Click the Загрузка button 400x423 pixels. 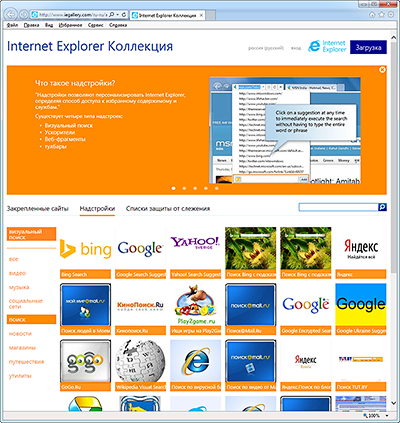(x=368, y=47)
